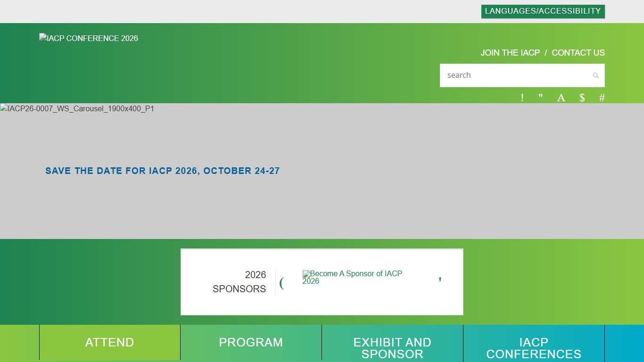Click the second social media icon

pos(540,98)
